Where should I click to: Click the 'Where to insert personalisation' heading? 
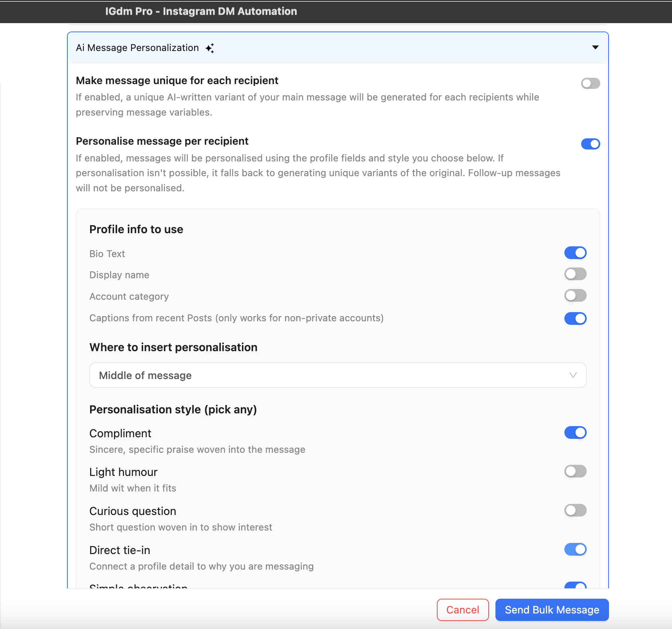[x=173, y=347]
